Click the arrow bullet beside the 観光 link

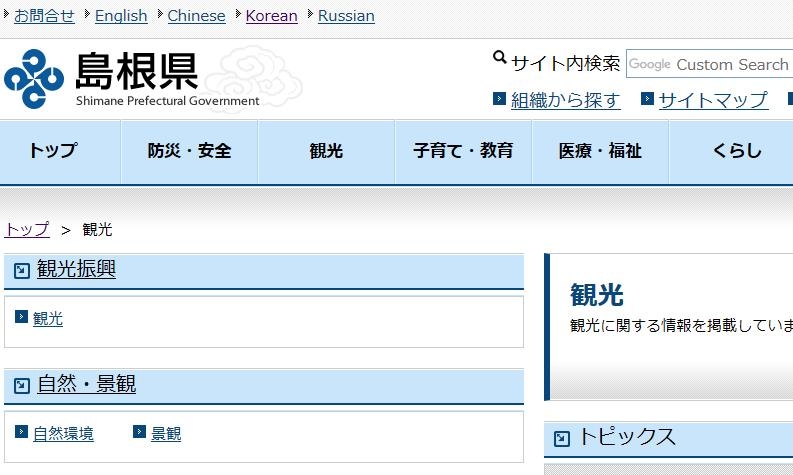point(21,317)
